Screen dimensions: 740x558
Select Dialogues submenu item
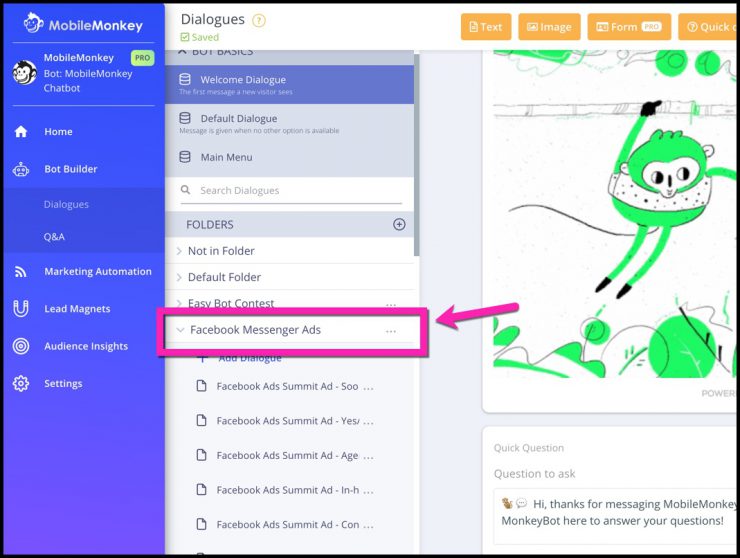(66, 204)
